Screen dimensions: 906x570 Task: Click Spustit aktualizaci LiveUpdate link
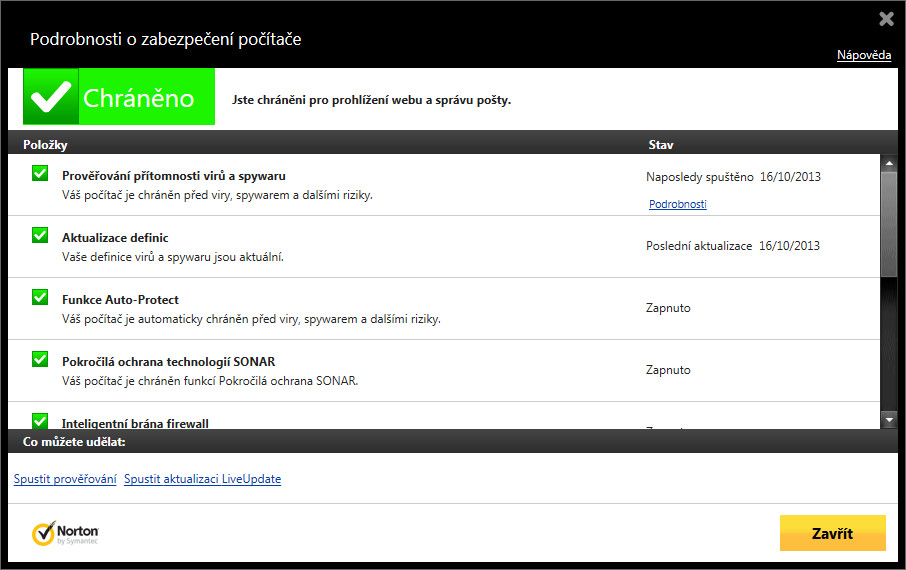point(202,479)
